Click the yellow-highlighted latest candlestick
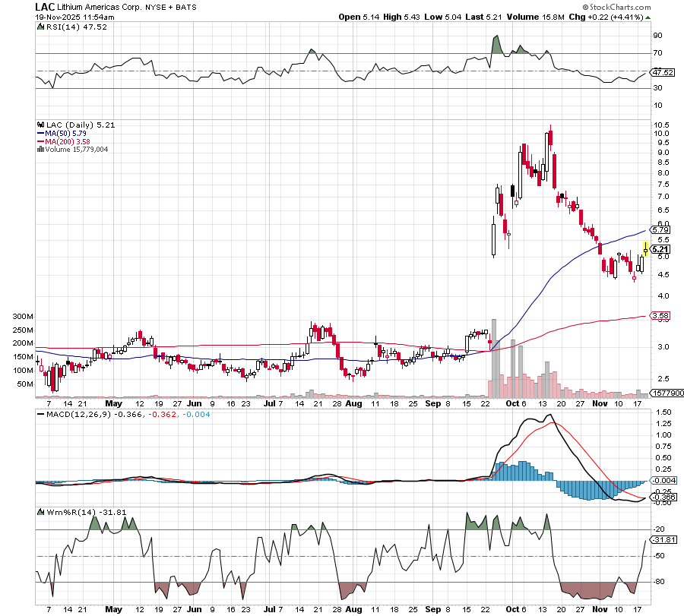684x616 pixels. [x=645, y=248]
